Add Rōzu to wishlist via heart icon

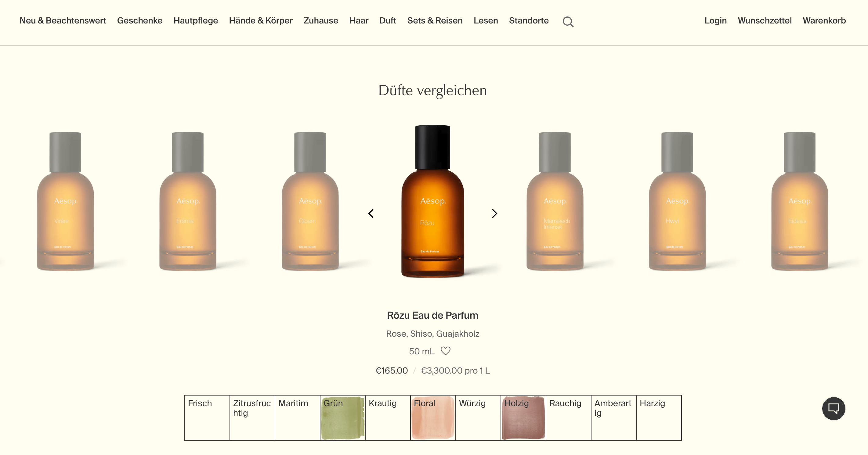446,351
